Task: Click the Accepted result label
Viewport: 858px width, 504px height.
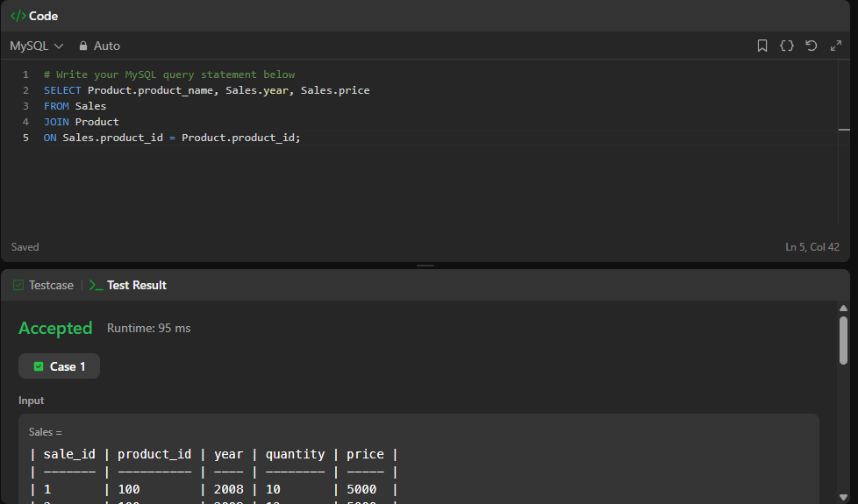Action: [x=55, y=328]
